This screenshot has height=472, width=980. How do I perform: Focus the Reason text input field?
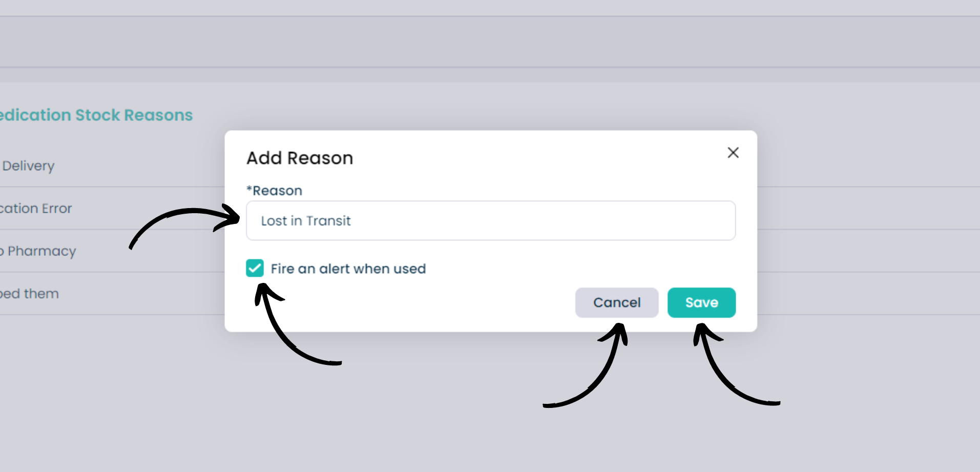[x=491, y=220]
